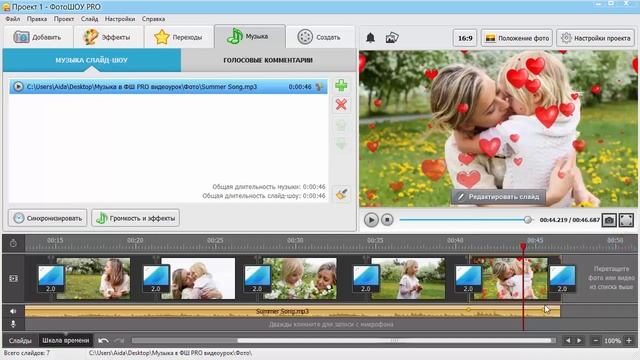Click the Синхронизировать button
Viewport: 640px width, 360px height.
click(47, 218)
